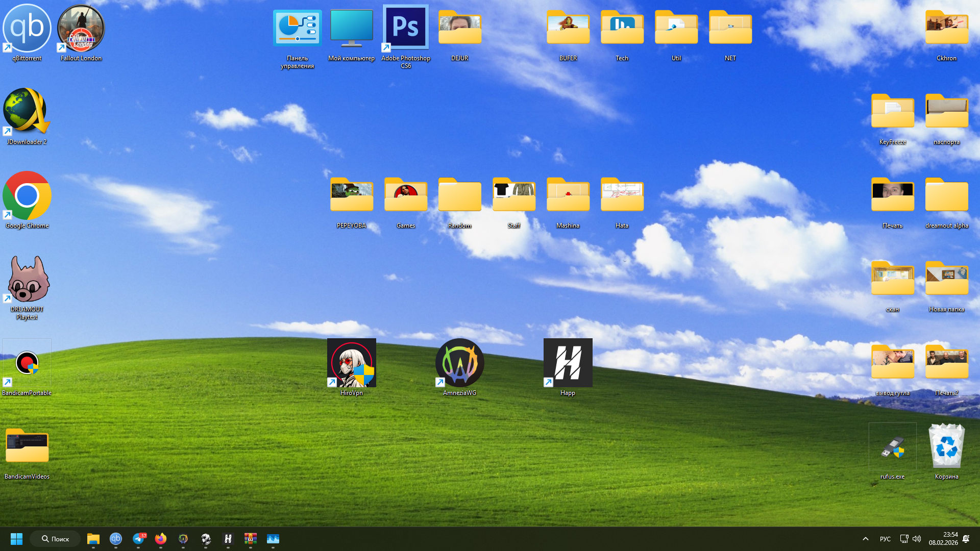The image size is (980, 551).
Task: Open Telegram from the taskbar
Action: click(x=138, y=539)
